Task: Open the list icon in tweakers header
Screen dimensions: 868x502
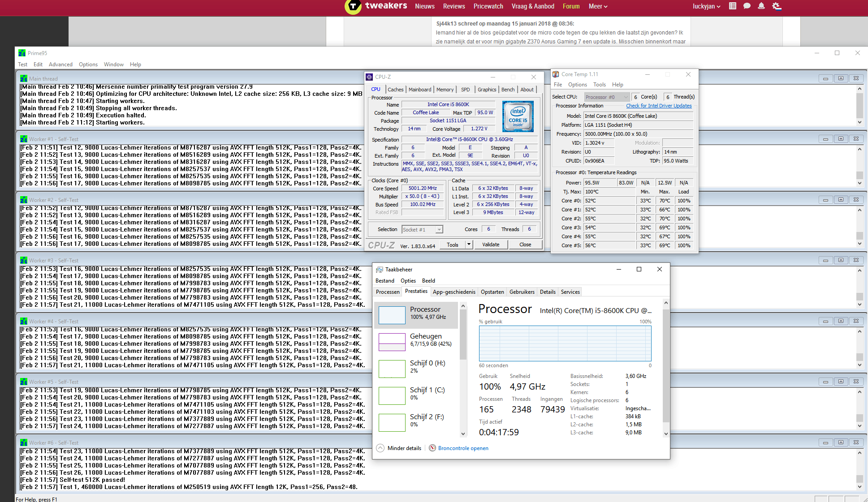Action: point(733,6)
